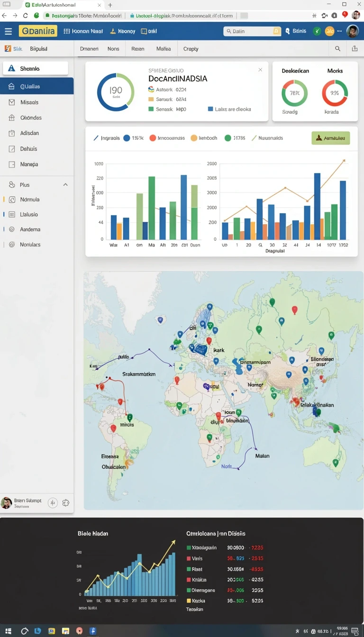Click the blue Lalias are dleoka legend swatch
The width and height of the screenshot is (364, 637).
point(210,109)
